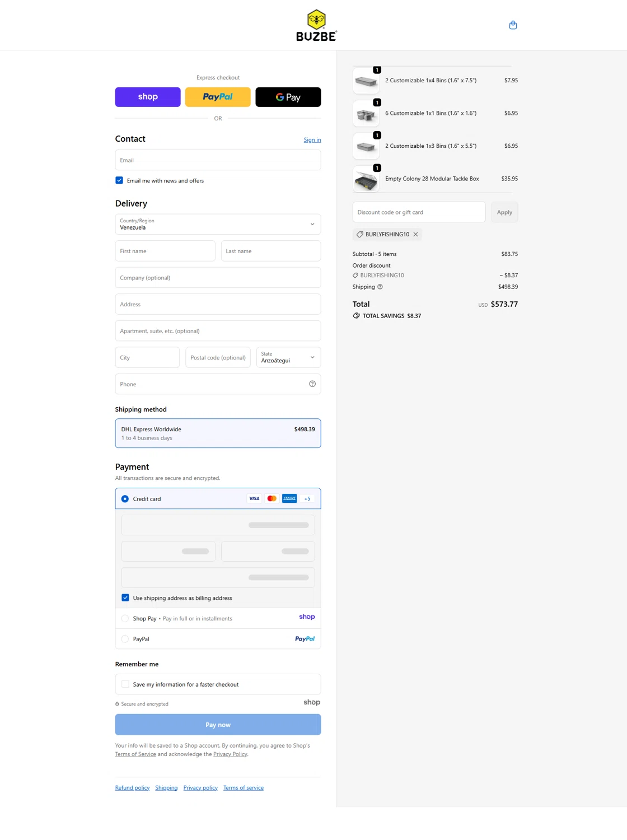Click the Mastercard icon
627x840 pixels.
[x=272, y=498]
